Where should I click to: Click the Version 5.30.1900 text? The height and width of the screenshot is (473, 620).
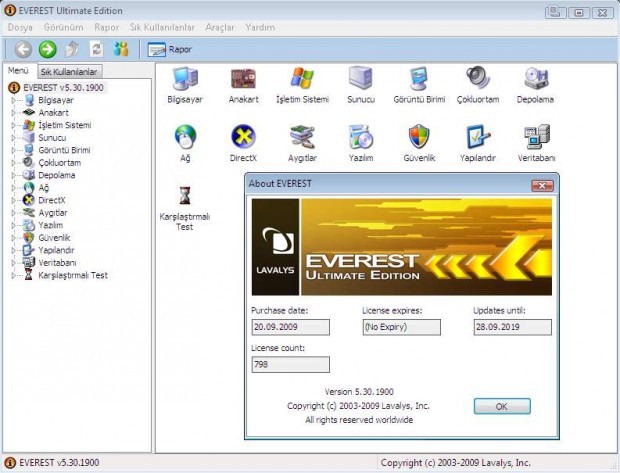tap(359, 392)
